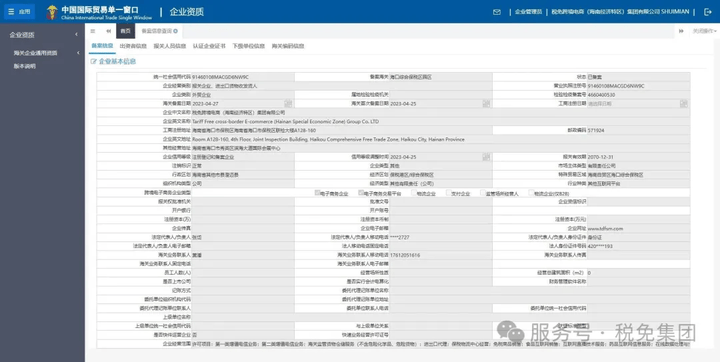
Task: Select the 备案信息 sub-tab
Action: (x=102, y=46)
